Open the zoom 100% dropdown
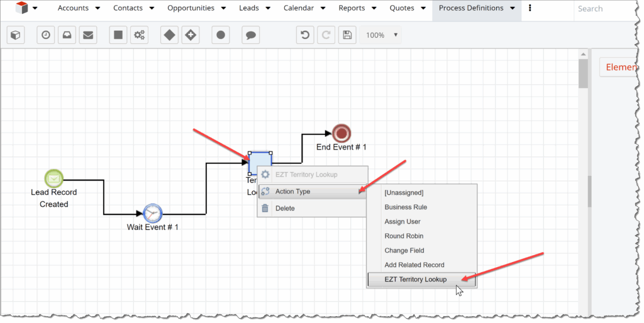 pos(382,35)
